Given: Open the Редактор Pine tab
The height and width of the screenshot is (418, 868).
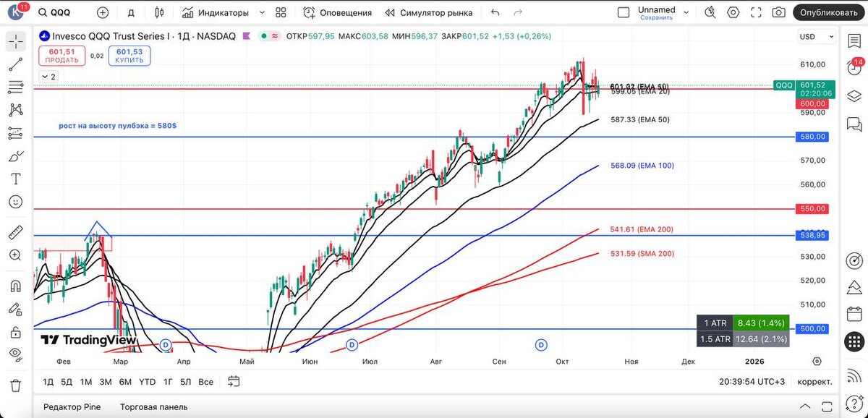Looking at the screenshot, I should 72,406.
